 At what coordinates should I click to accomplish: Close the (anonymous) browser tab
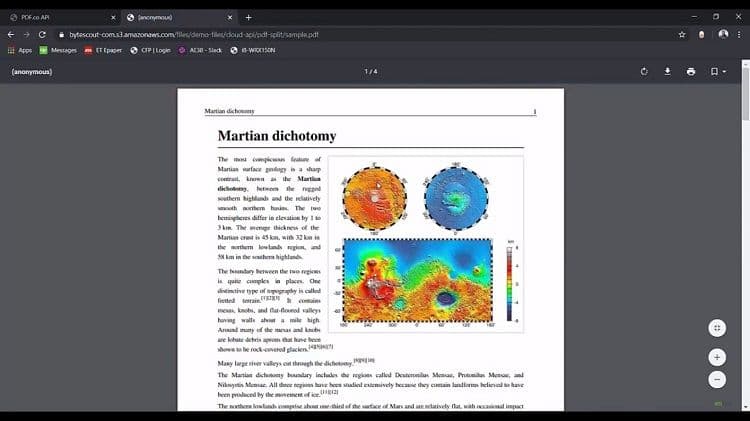229,17
